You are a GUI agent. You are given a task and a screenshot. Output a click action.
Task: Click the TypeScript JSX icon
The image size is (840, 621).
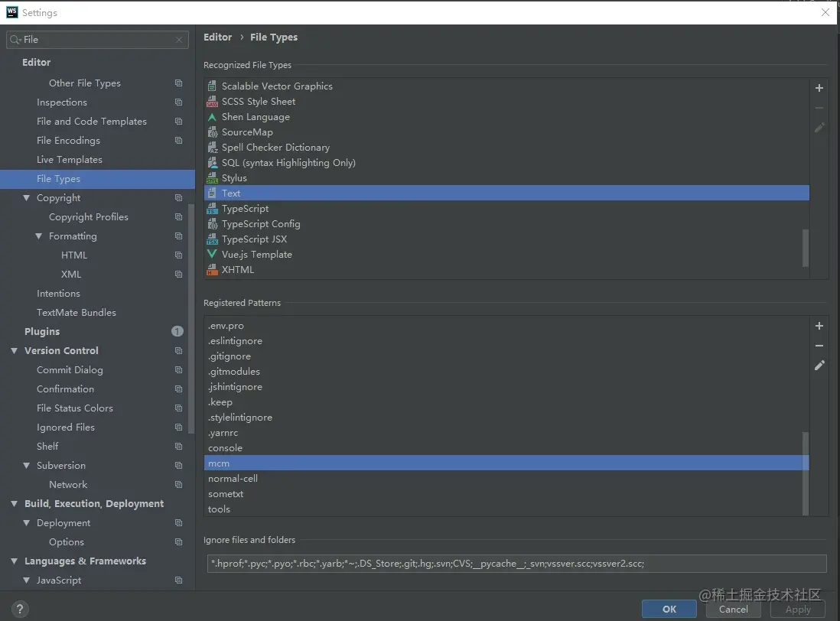(213, 239)
